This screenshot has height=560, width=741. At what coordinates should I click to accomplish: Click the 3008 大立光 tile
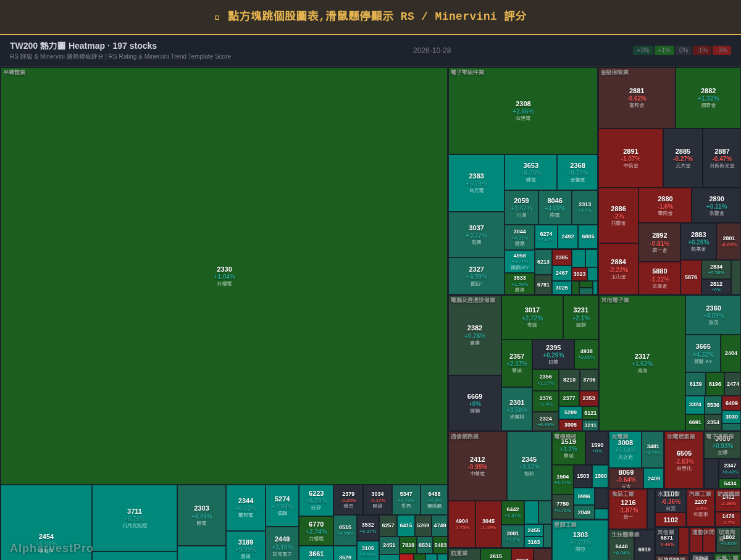pos(625,449)
